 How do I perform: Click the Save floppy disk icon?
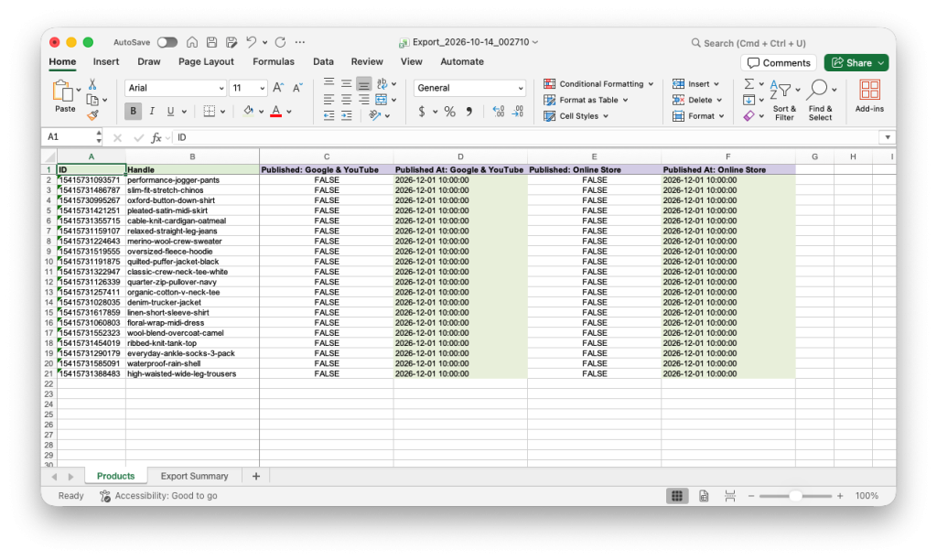point(211,42)
